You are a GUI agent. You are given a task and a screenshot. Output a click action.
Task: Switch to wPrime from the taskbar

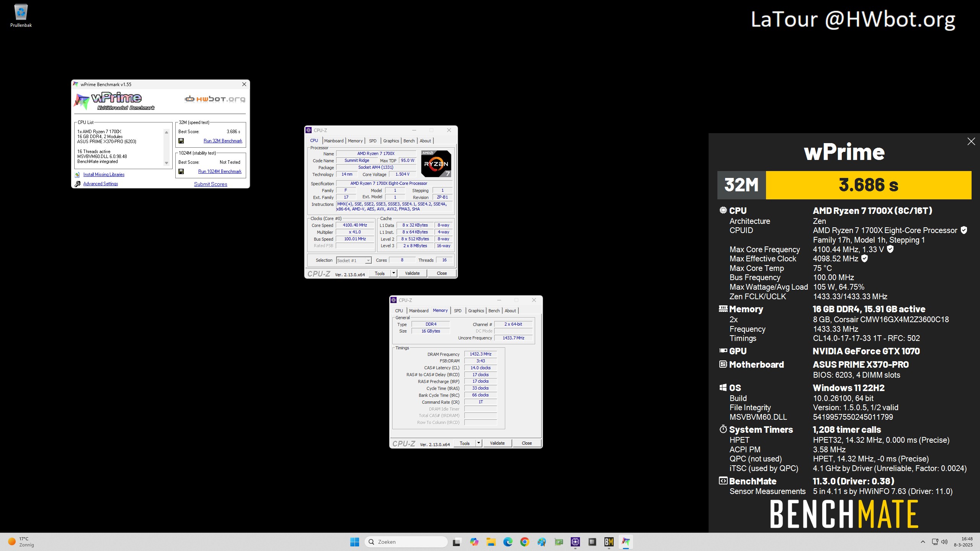pyautogui.click(x=626, y=542)
